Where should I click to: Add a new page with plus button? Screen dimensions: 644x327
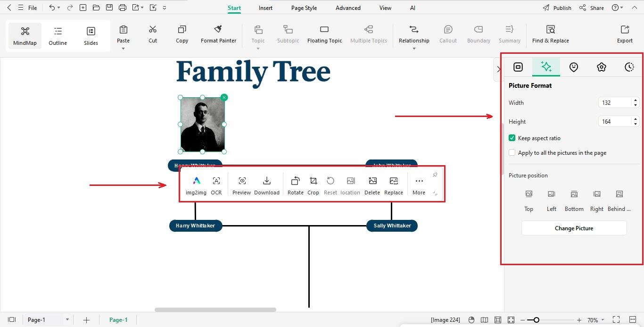86,320
